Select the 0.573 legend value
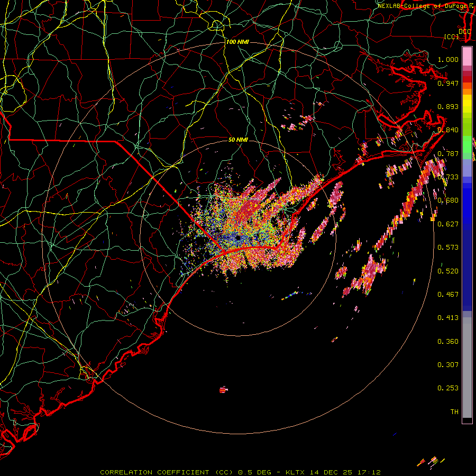Screen dimensions: 476x476 (x=448, y=248)
